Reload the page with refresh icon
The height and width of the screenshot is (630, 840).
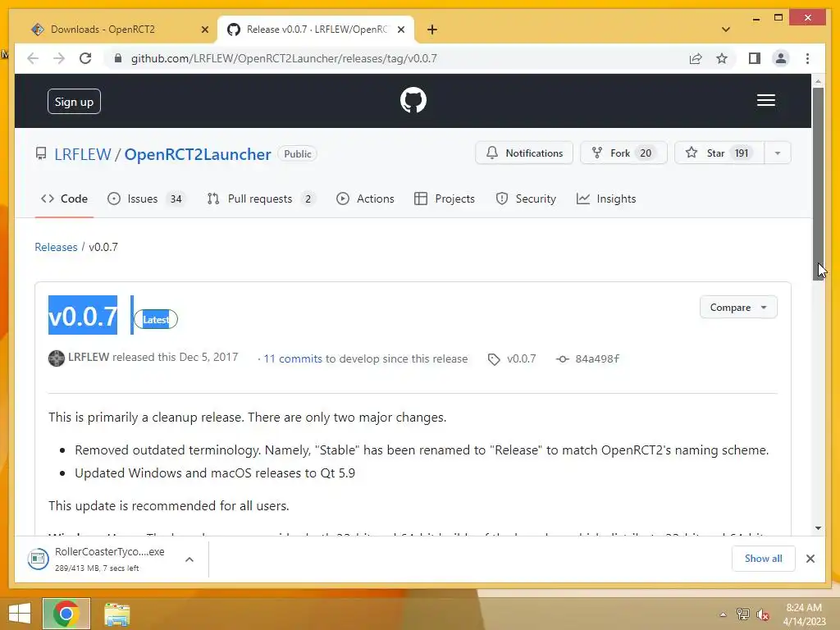(x=85, y=58)
